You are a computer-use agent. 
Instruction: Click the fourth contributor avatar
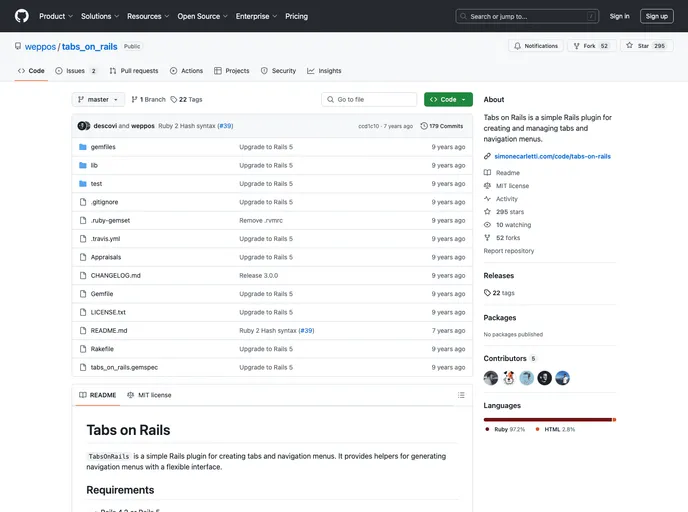[545, 378]
